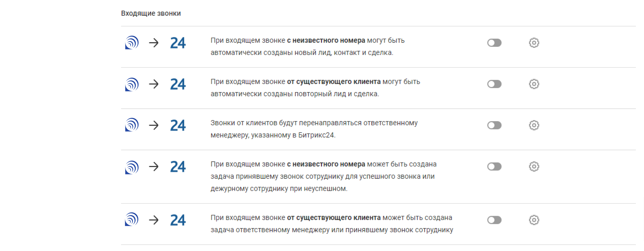Click telephony logo in repeat lead row
This screenshot has width=644, height=251.
point(132,84)
